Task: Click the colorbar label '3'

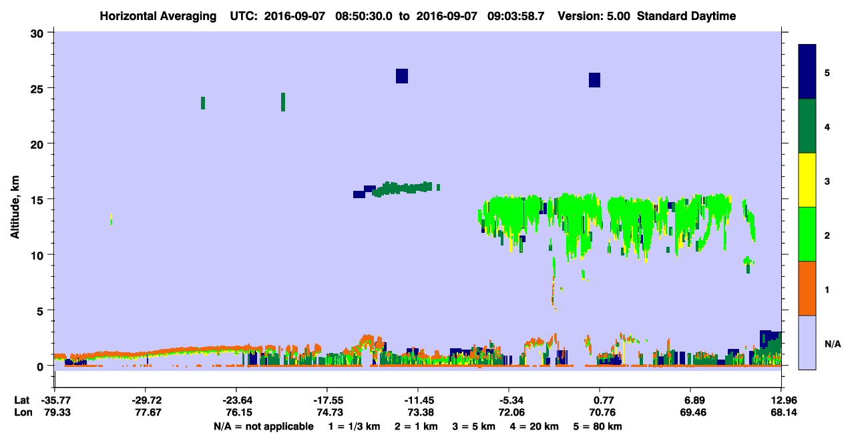Action: (x=827, y=181)
